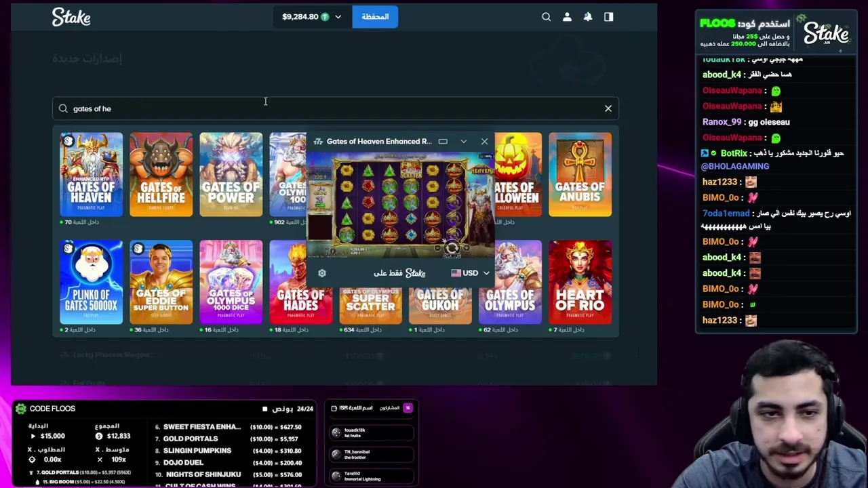868x488 pixels.
Task: Click the SLINGIN PUMPKINS bonus row
Action: pos(228,451)
